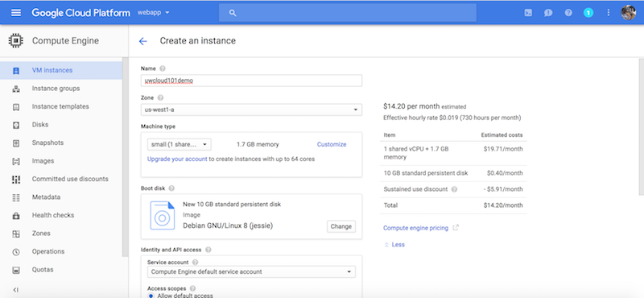Click the Customize machine type link
This screenshot has height=298, width=644.
(x=332, y=144)
